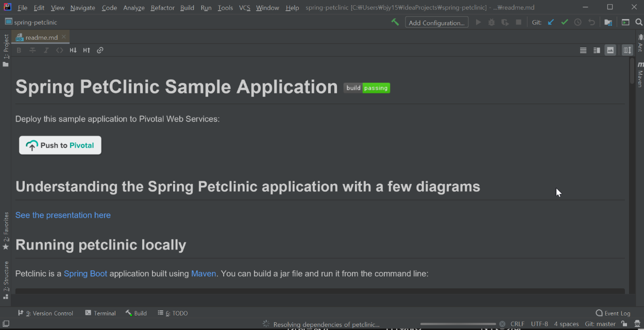
Task: Click the Stop square icon
Action: pos(519,22)
